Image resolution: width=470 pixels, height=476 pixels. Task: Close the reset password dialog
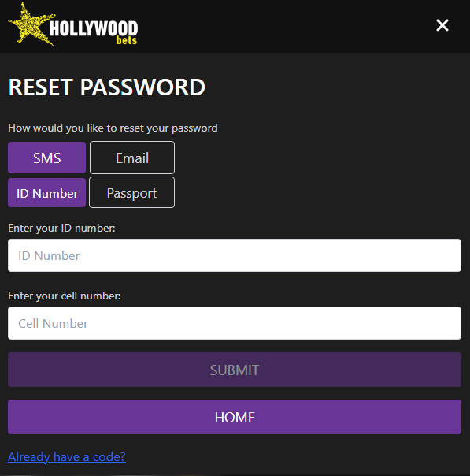(x=442, y=25)
